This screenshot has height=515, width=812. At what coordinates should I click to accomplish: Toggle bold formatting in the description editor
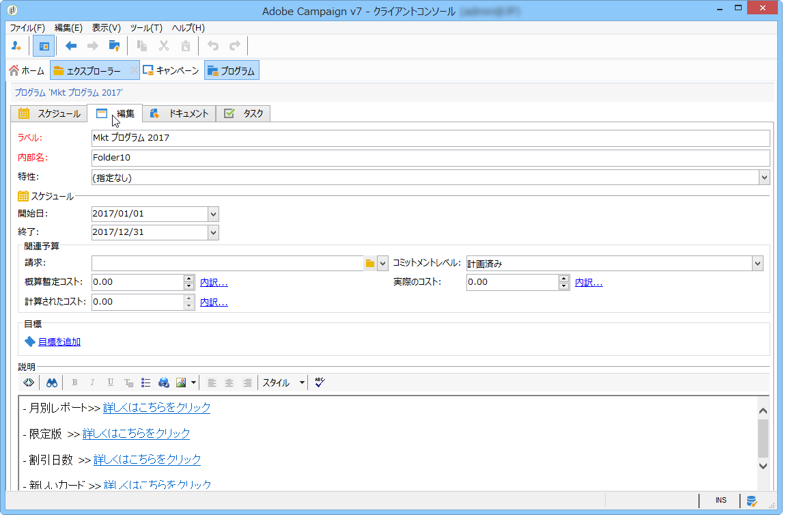click(x=74, y=383)
